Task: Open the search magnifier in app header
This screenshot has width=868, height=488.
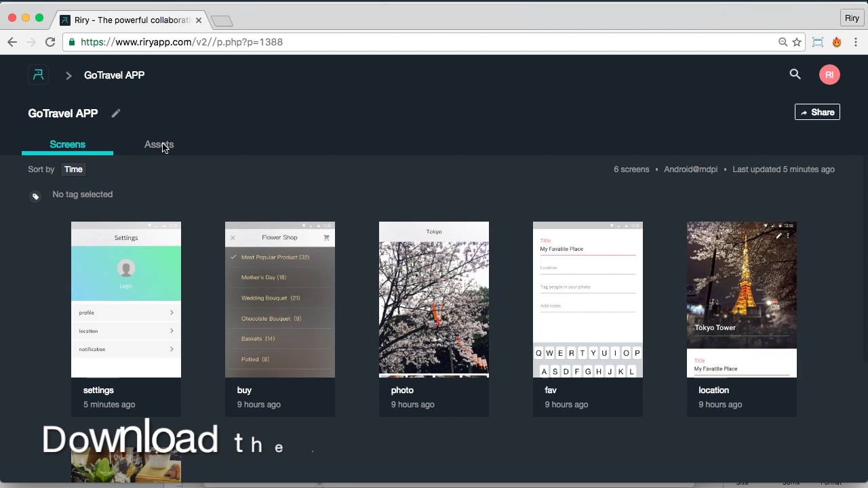Action: 795,75
